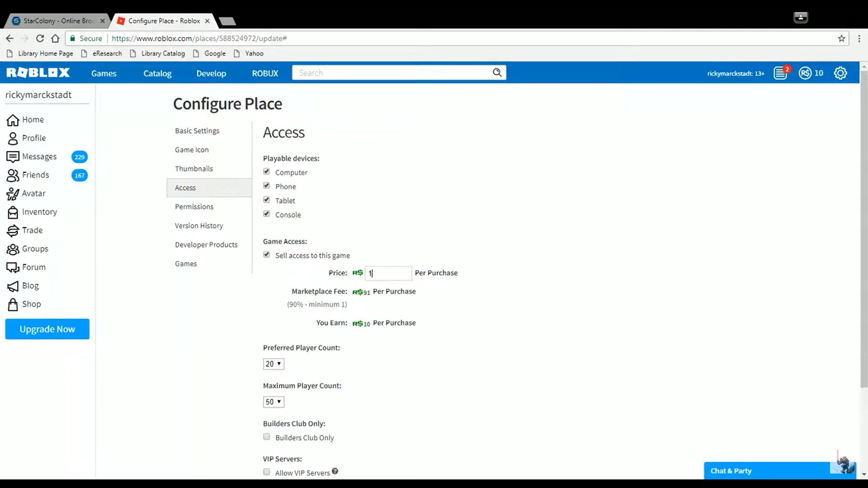
Task: Click the Profile person icon
Action: pyautogui.click(x=13, y=138)
